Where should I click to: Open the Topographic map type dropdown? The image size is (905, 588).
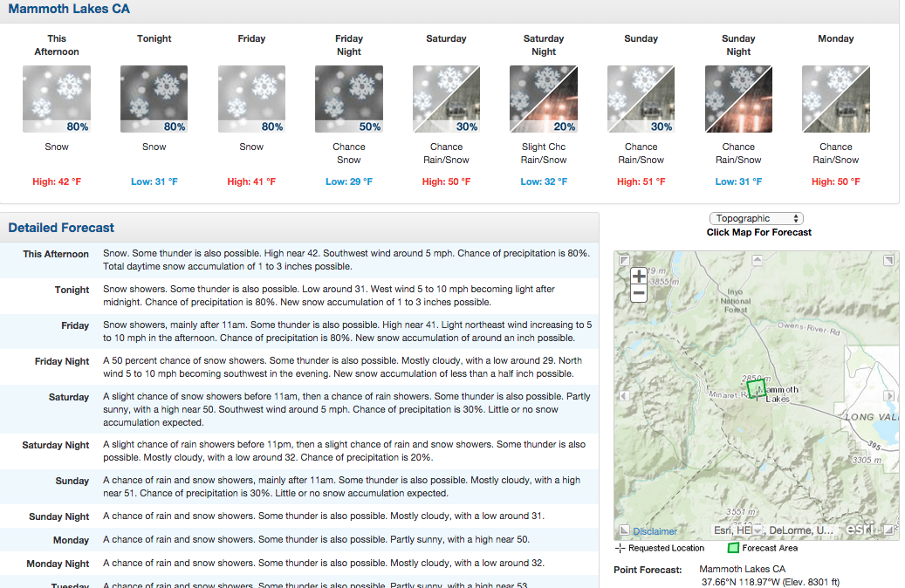756,218
